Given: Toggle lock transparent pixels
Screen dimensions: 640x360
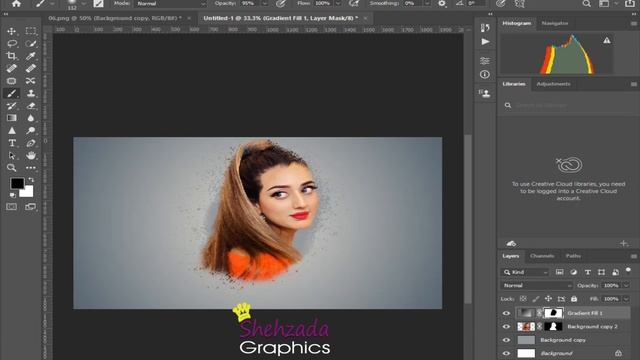Looking at the screenshot, I should tap(523, 299).
